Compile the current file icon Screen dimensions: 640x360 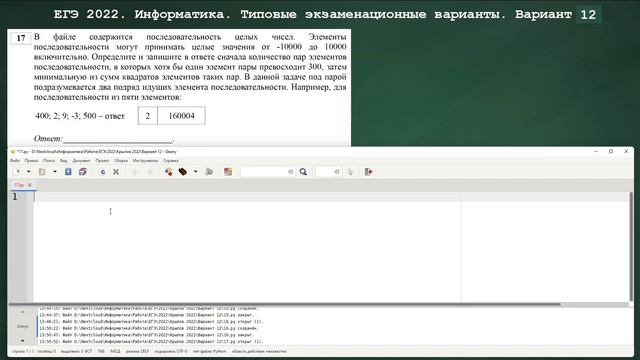click(168, 172)
